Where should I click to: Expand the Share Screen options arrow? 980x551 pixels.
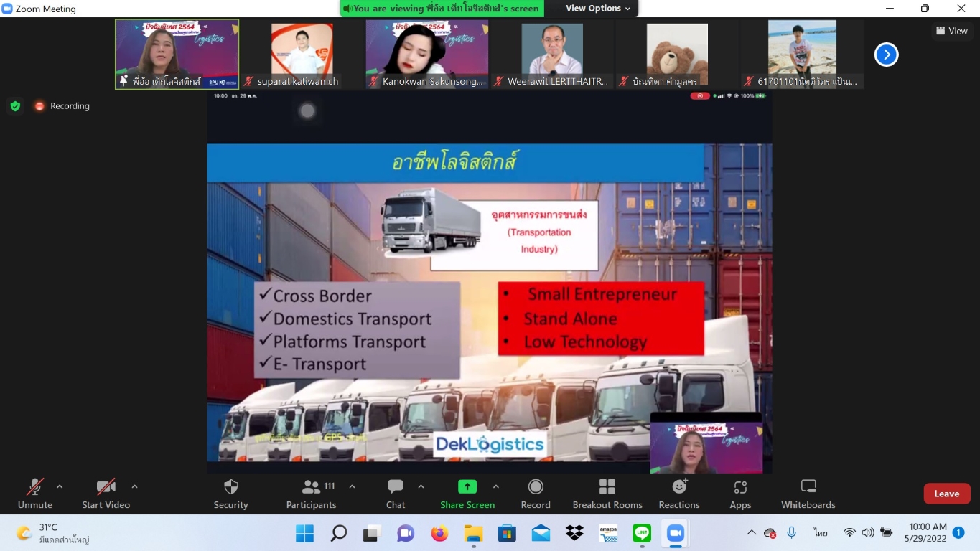click(495, 486)
